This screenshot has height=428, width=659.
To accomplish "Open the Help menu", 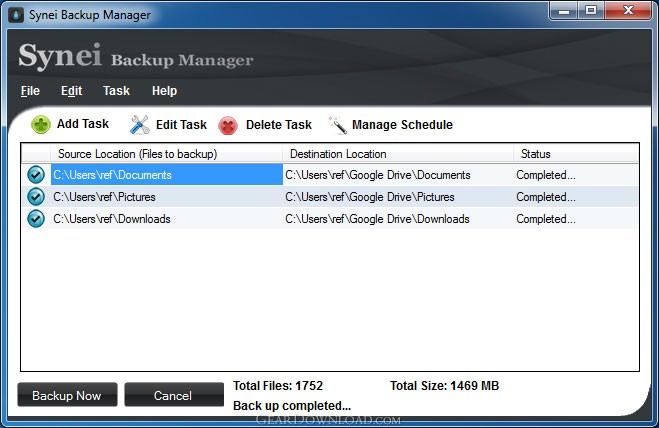I will pos(164,91).
